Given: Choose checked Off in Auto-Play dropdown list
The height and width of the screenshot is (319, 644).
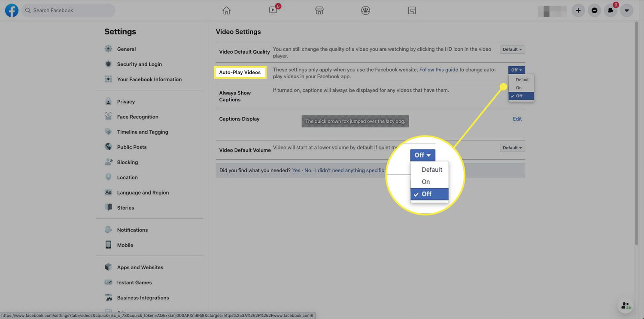Looking at the screenshot, I should [x=521, y=96].
